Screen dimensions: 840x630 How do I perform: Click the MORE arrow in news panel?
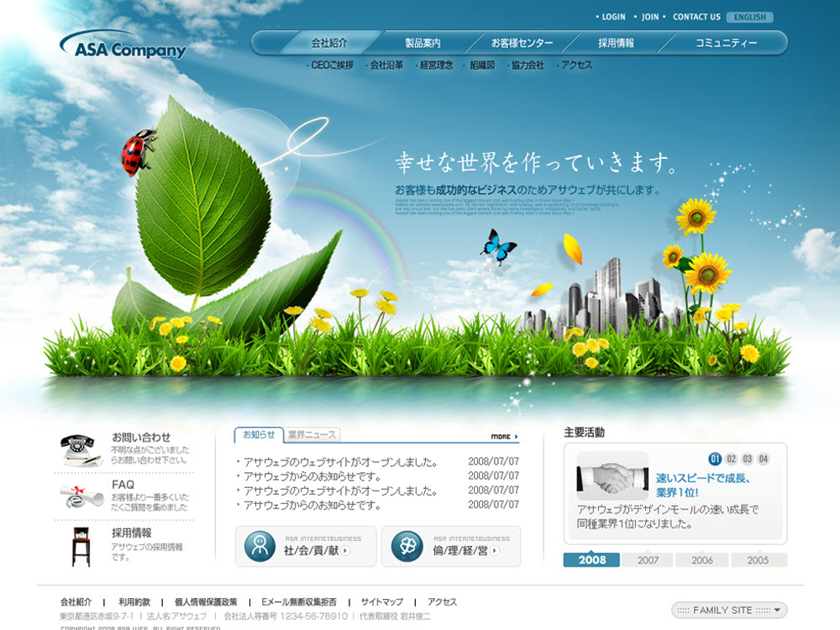tap(505, 437)
